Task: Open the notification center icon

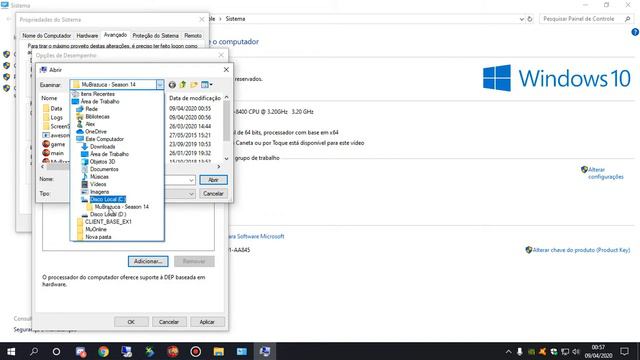Action: pyautogui.click(x=624, y=351)
